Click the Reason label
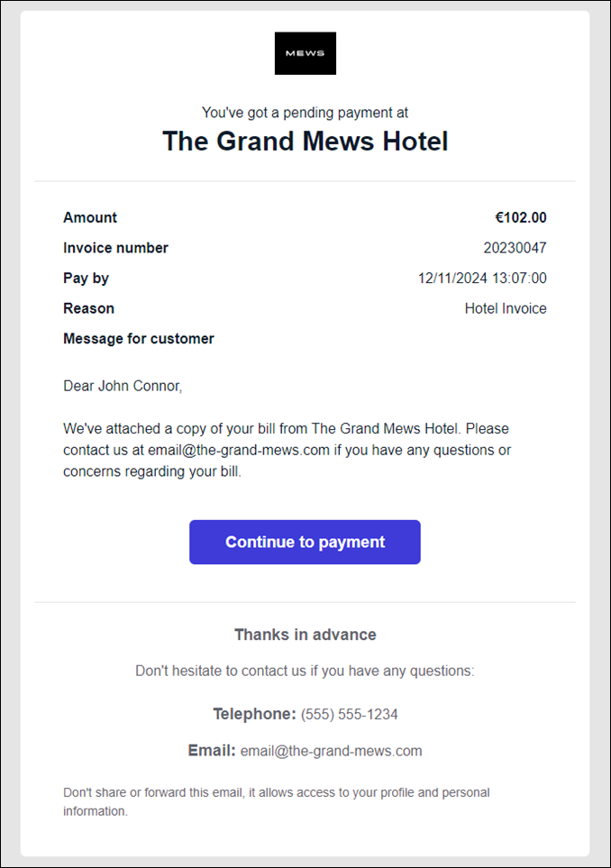The height and width of the screenshot is (868, 611). pos(88,308)
